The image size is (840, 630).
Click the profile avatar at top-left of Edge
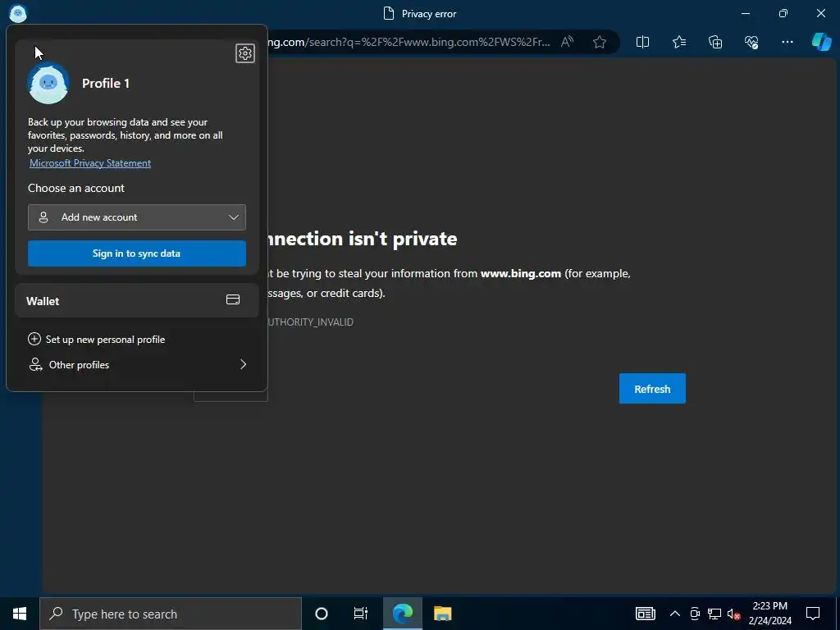tap(18, 13)
